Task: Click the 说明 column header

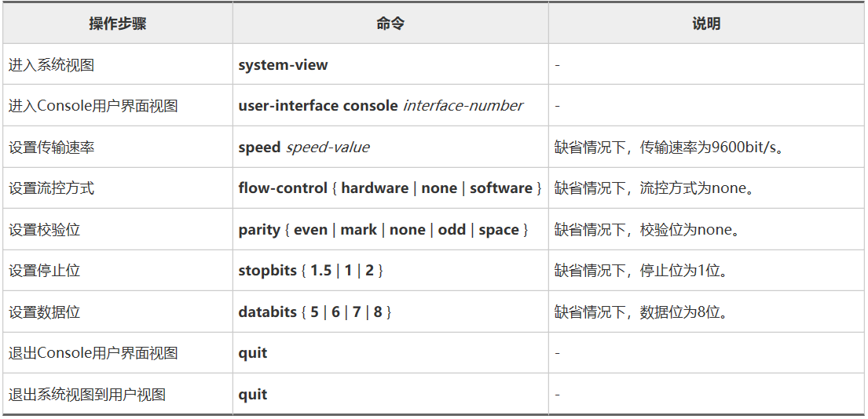Action: (706, 24)
